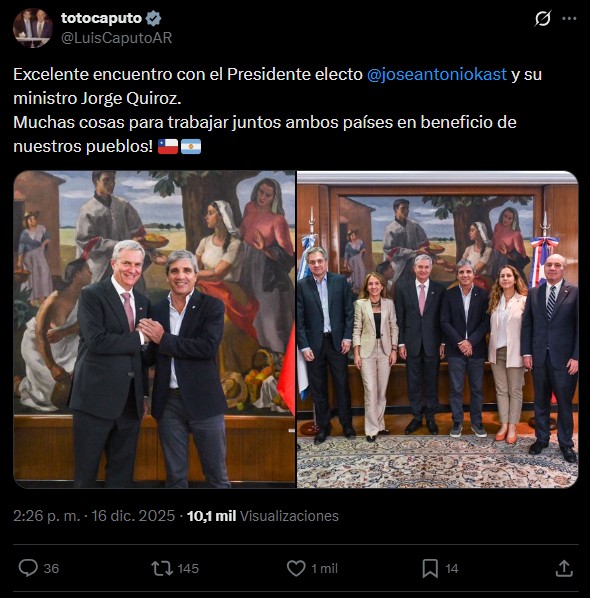This screenshot has height=598, width=590.
Task: Click the Grok slashed-circle icon
Action: coord(542,18)
